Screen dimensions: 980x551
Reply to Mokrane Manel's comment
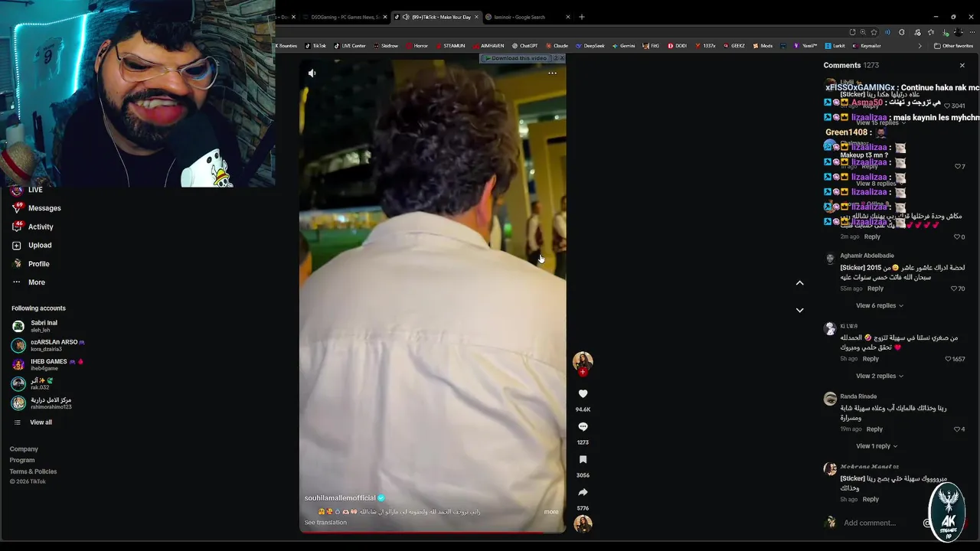(x=871, y=499)
